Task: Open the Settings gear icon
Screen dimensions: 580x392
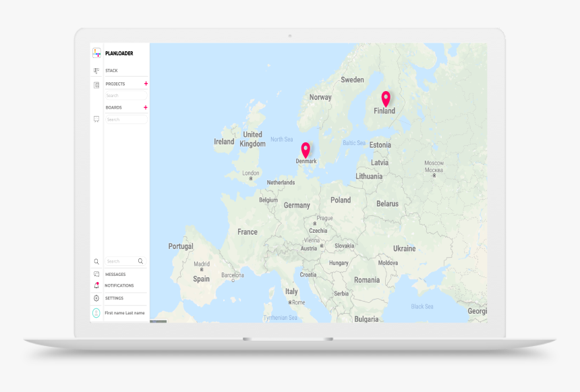Action: [x=96, y=298]
